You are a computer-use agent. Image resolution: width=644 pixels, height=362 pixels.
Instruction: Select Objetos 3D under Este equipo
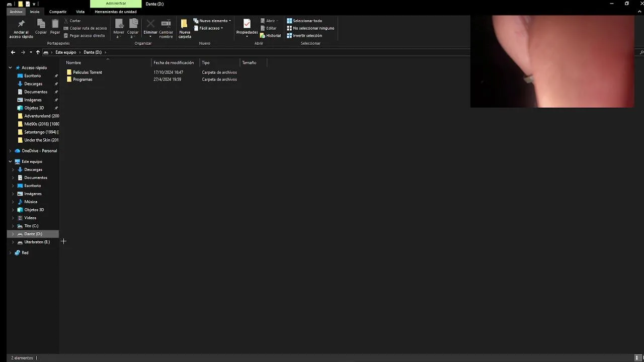[x=34, y=210]
